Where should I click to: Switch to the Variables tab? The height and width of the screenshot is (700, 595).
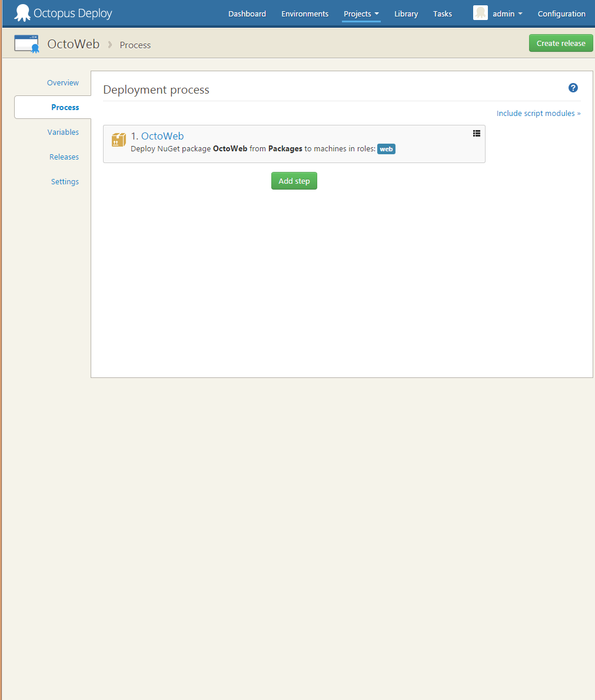coord(63,132)
